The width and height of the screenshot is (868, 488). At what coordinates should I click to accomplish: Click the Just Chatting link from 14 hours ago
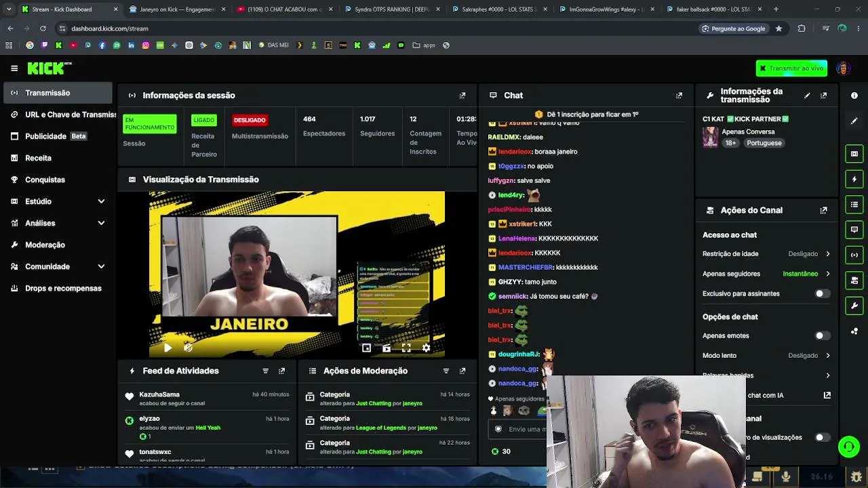click(374, 403)
